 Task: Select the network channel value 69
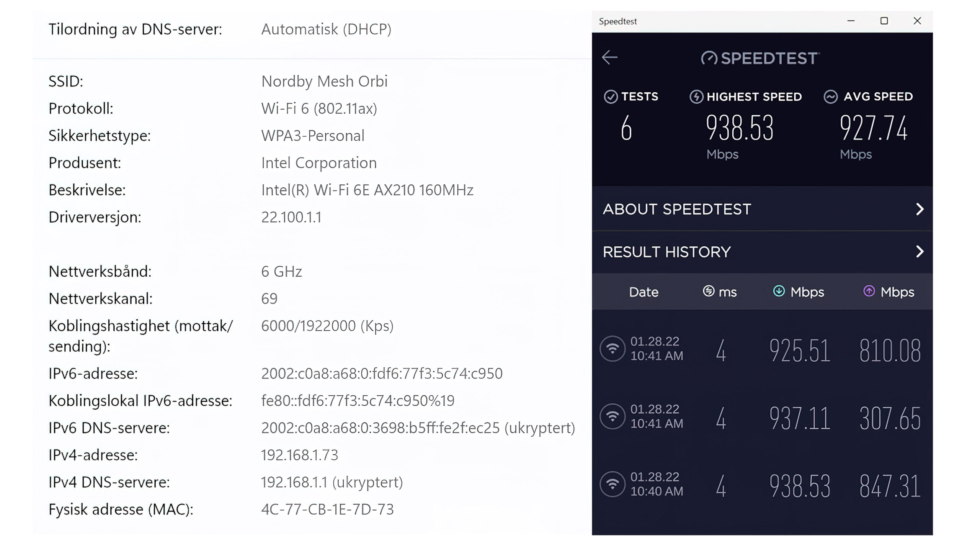tap(269, 299)
